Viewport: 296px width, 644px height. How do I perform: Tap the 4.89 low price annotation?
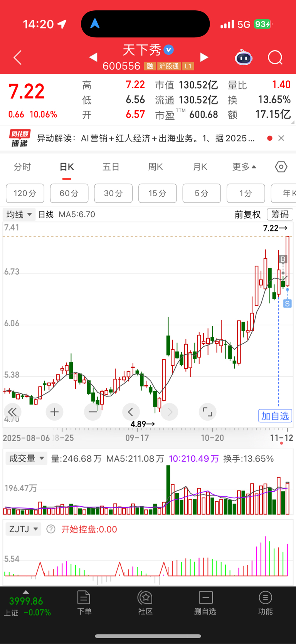[x=143, y=424]
